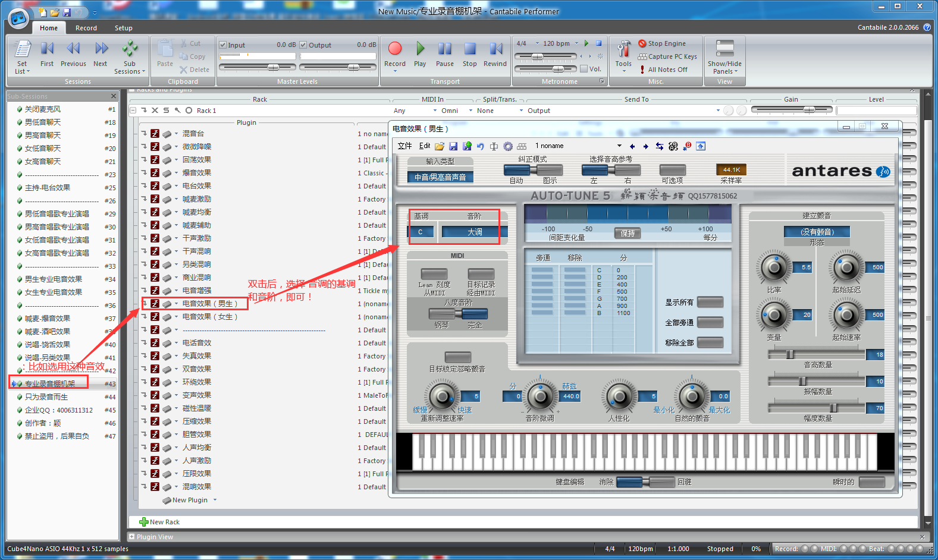Open the 文件 menu in plugin window
The width and height of the screenshot is (938, 560).
404,146
